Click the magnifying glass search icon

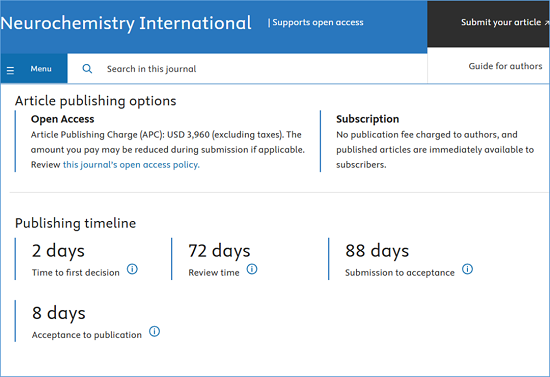pos(87,69)
